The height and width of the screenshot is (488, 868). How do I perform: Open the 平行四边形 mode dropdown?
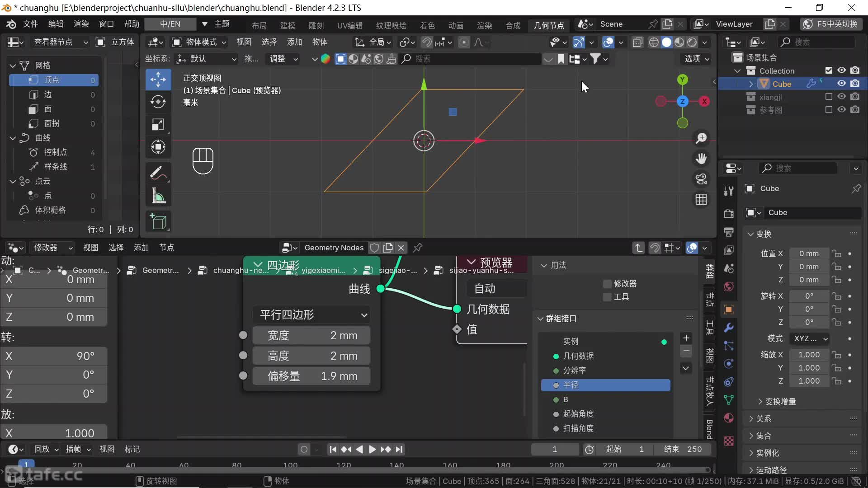[312, 314]
